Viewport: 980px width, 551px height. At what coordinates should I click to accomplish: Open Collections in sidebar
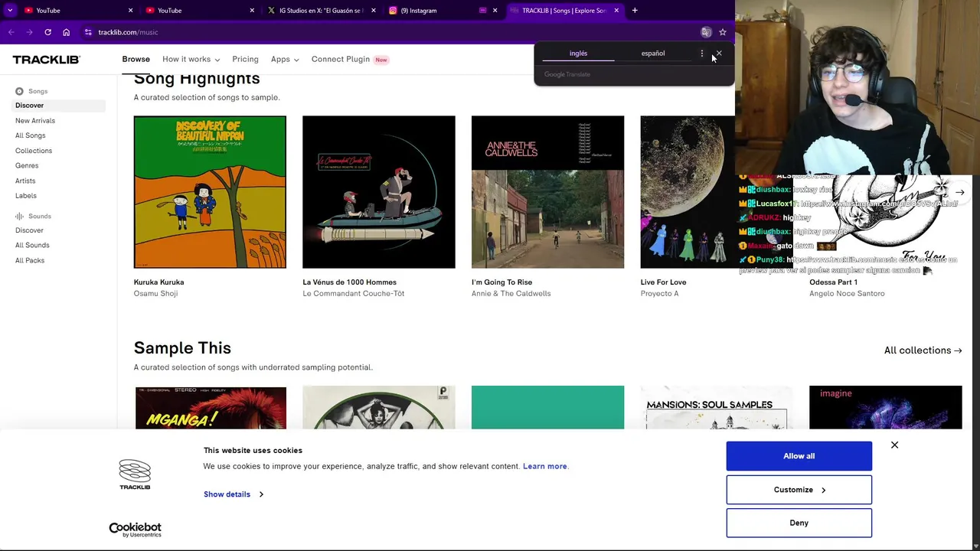pyautogui.click(x=34, y=151)
